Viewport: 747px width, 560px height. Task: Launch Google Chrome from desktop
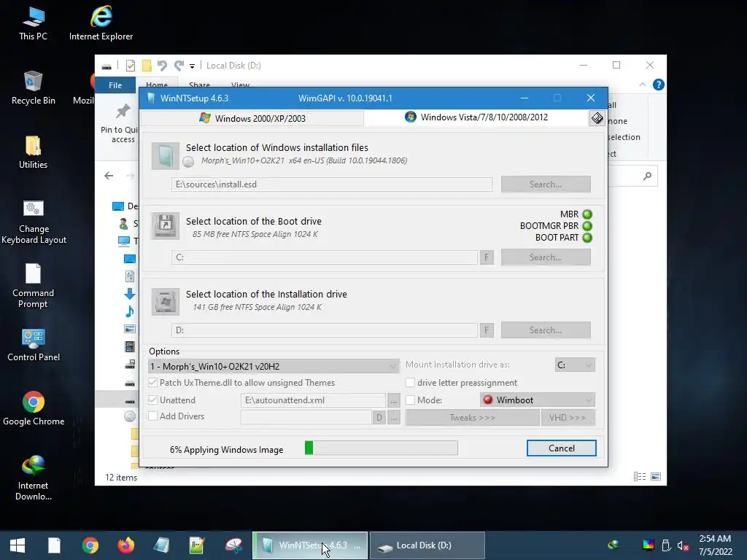(34, 408)
